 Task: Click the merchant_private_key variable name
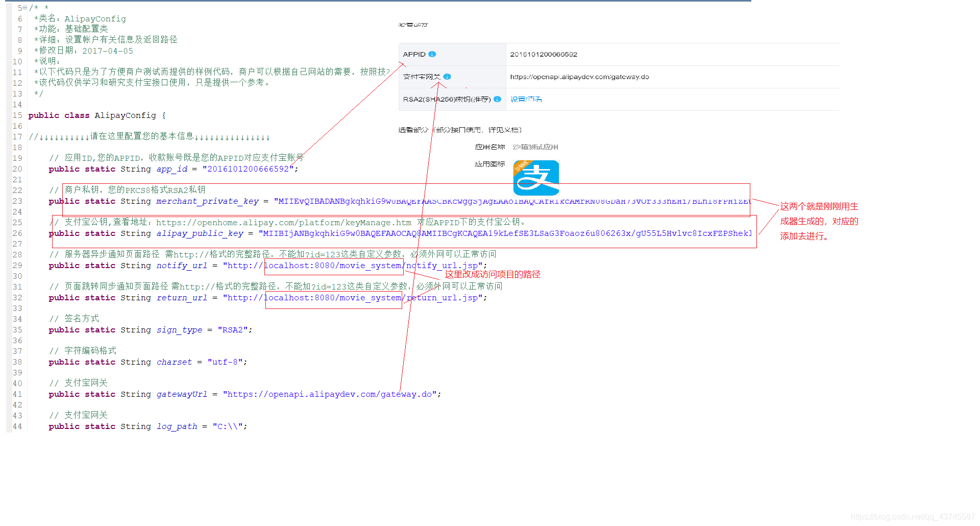(207, 201)
